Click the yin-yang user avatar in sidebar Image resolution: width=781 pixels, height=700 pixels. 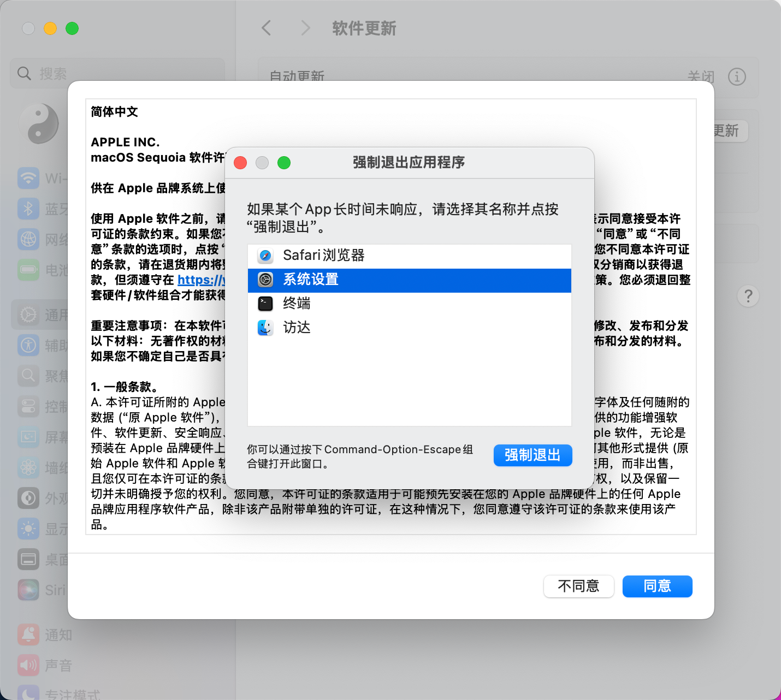39,124
